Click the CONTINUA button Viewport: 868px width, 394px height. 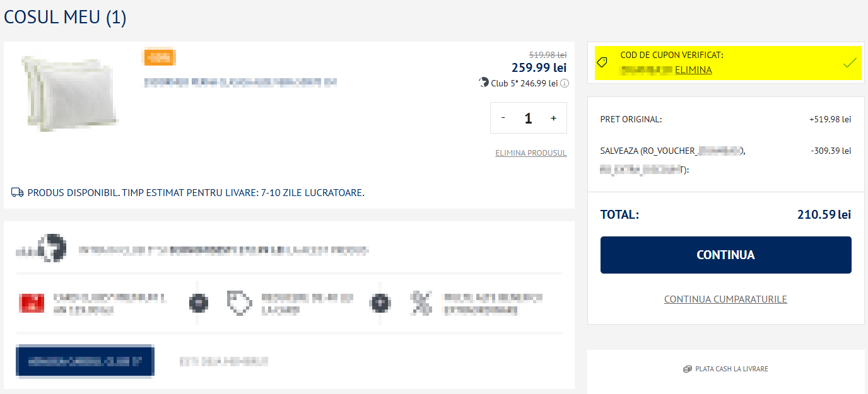click(725, 255)
